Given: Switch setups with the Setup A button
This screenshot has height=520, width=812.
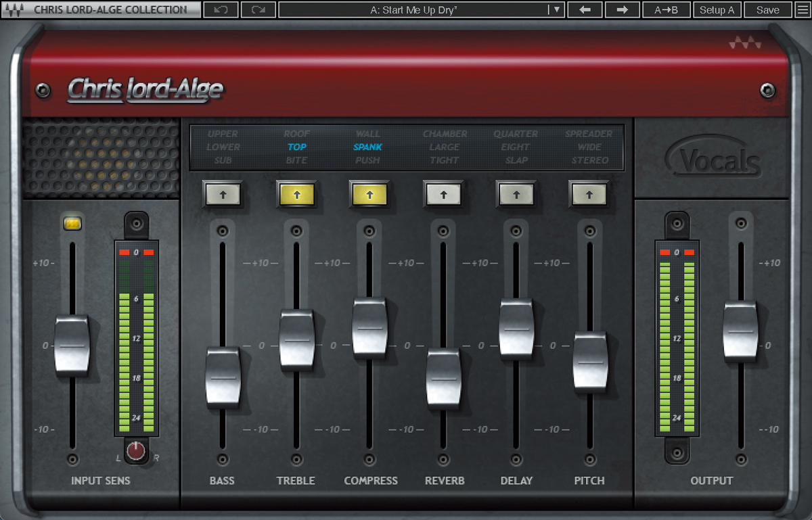Looking at the screenshot, I should tap(717, 10).
